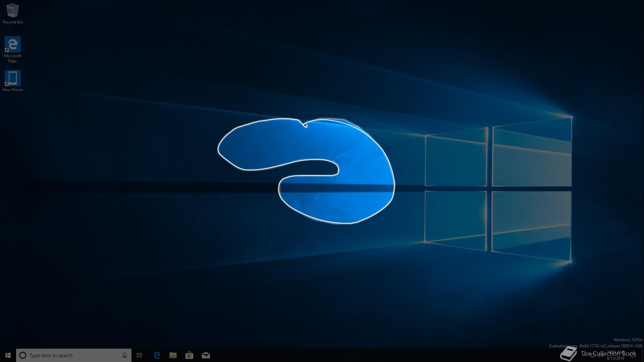Open the taskbar clock showing 8/15/2018
The image size is (644, 362).
(x=615, y=355)
